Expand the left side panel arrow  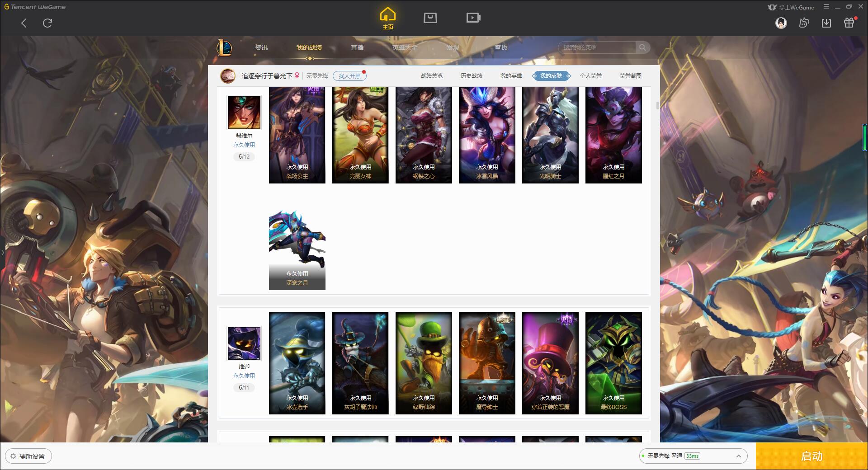(x=2, y=252)
